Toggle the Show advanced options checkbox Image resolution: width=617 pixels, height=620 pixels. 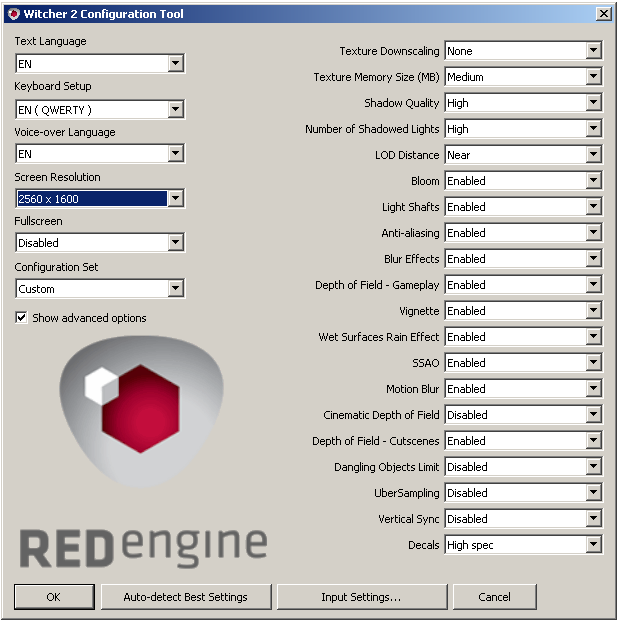point(21,318)
